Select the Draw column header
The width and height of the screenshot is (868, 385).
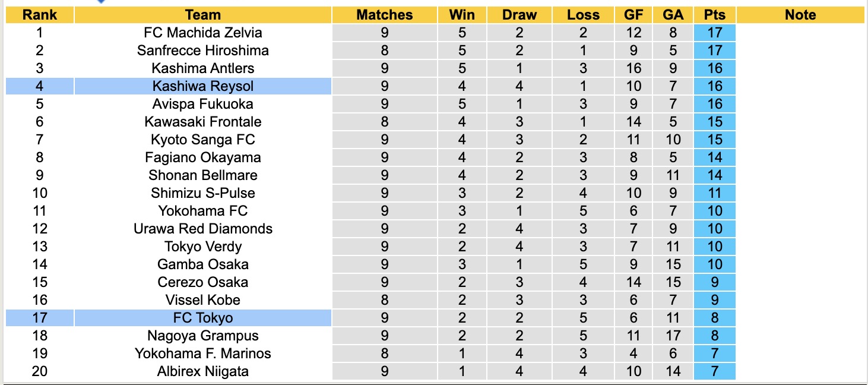pyautogui.click(x=519, y=15)
